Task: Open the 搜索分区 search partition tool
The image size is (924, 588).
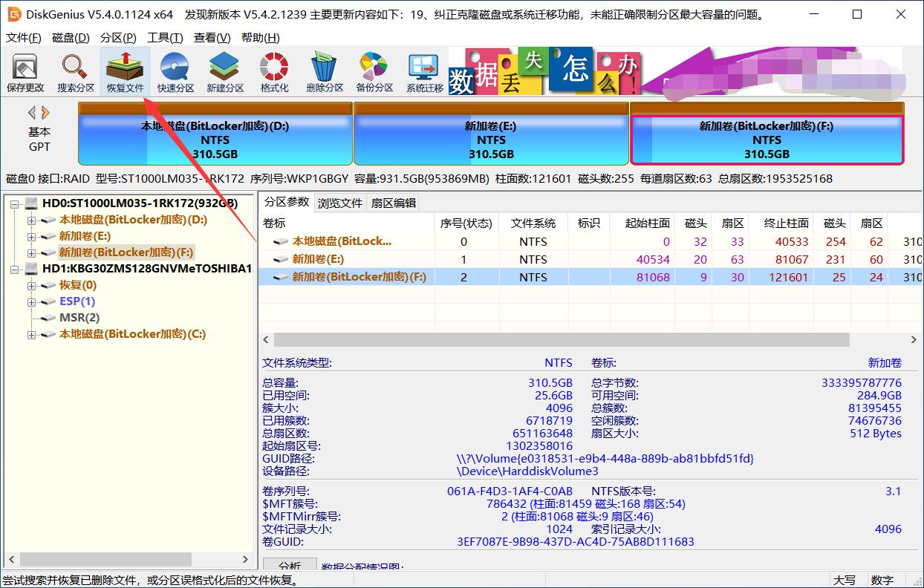Action: coord(76,73)
